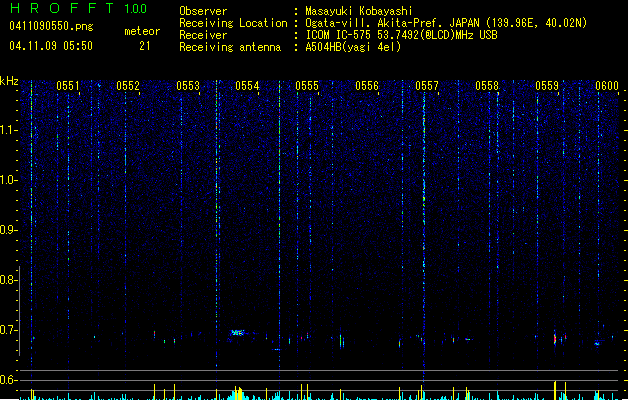
Task: Click the Receiving Location label
Action: point(233,23)
